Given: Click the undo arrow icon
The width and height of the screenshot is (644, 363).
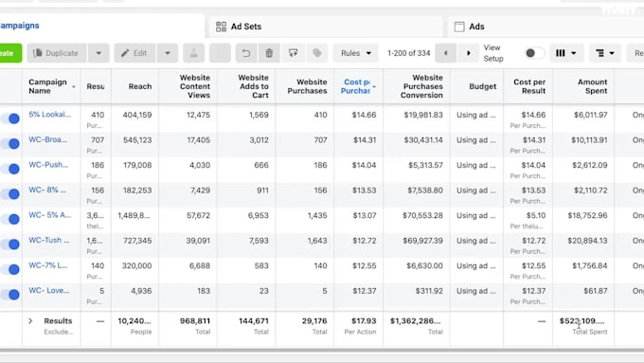Looking at the screenshot, I should 245,53.
